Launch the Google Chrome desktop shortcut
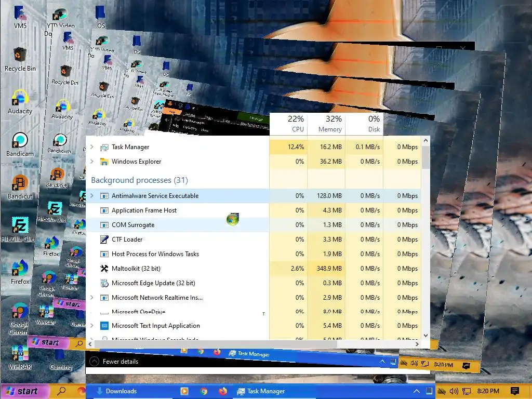The width and height of the screenshot is (532, 399). 20,318
